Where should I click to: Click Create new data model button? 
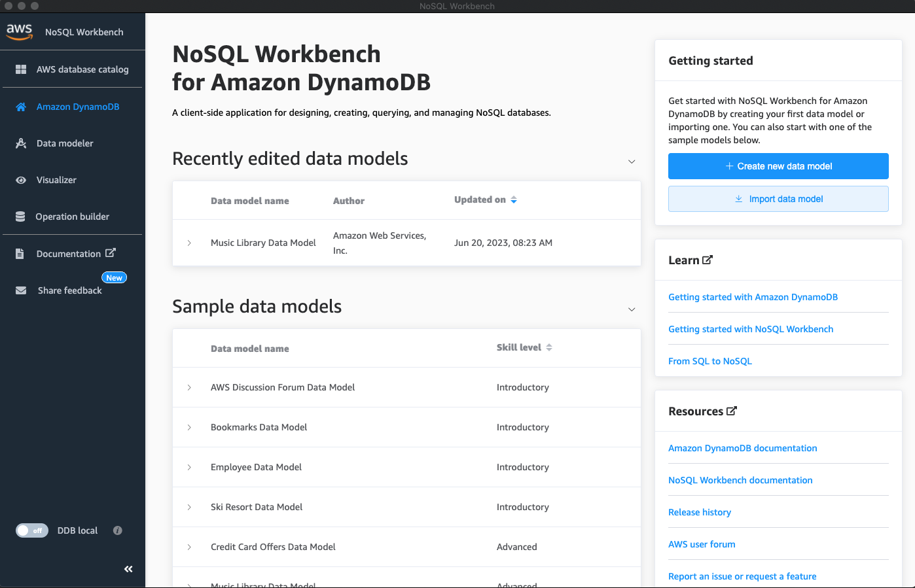[778, 166]
